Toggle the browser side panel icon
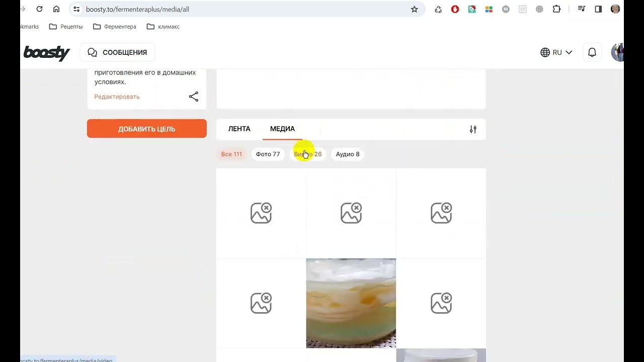 click(598, 9)
